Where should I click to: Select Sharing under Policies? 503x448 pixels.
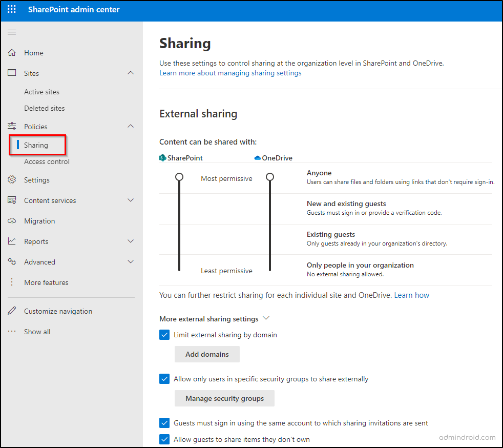36,145
